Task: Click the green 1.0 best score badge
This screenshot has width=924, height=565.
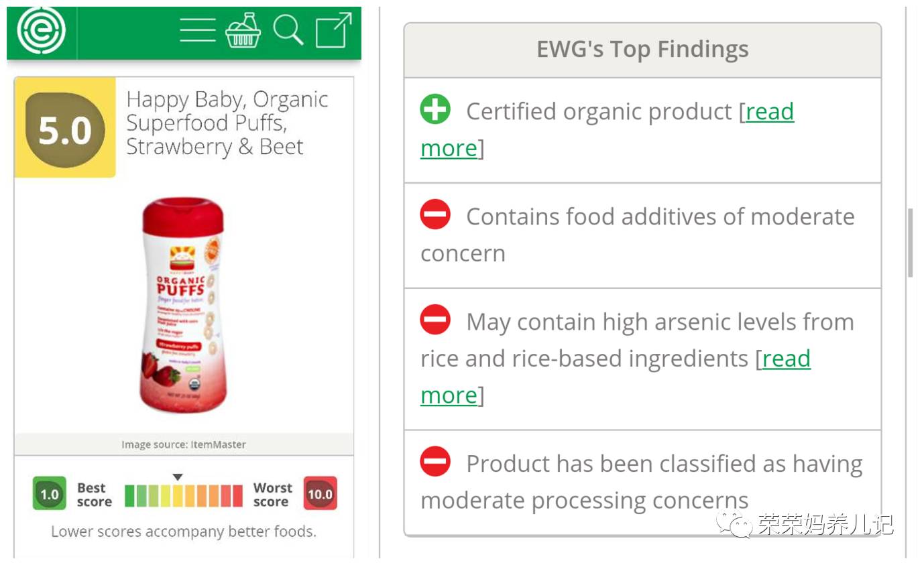Action: coord(50,494)
